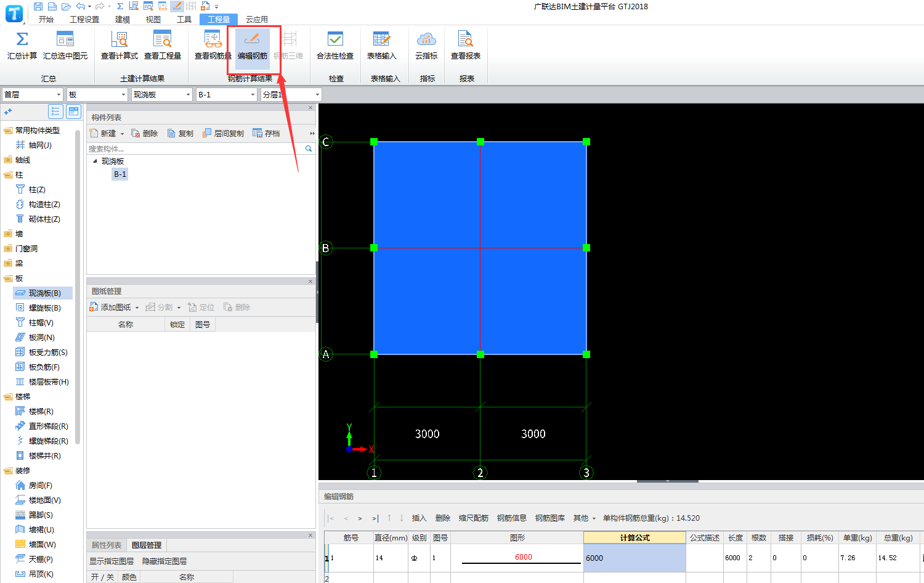Click the small sigma icon in quick access toolbar
The height and width of the screenshot is (583, 924).
click(x=120, y=6)
